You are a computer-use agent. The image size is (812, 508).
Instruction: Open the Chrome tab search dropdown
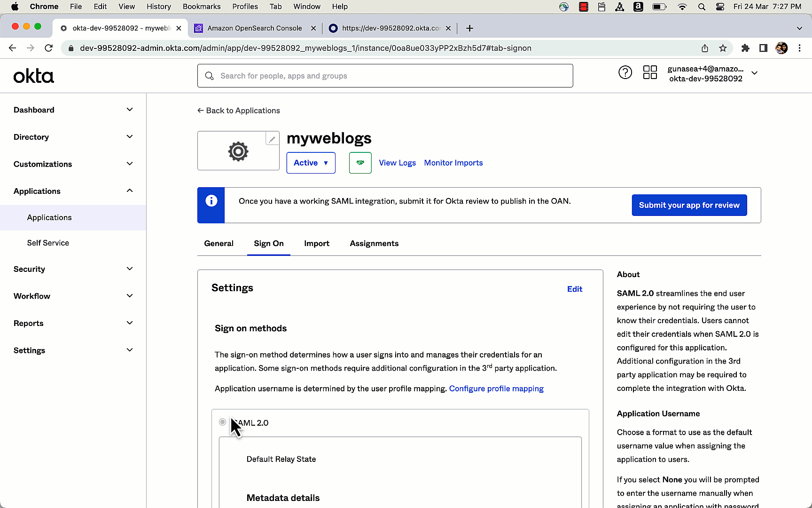799,28
